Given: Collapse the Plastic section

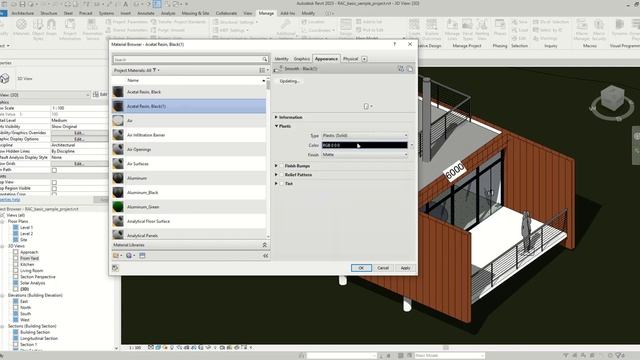Looking at the screenshot, I should pos(276,126).
